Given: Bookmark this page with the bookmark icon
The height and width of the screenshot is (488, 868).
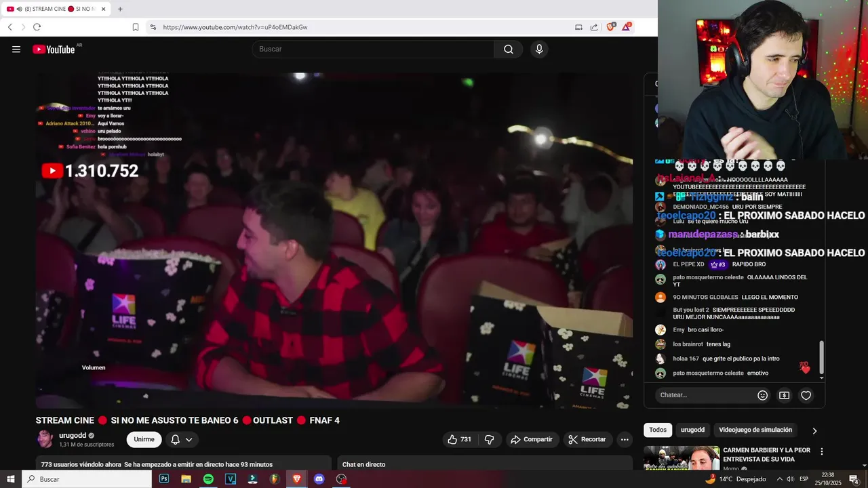Looking at the screenshot, I should (x=136, y=27).
